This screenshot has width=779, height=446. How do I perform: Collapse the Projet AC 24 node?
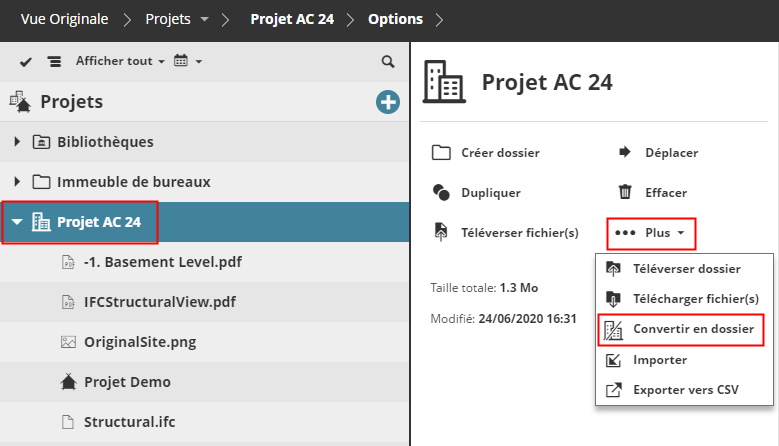[17, 222]
